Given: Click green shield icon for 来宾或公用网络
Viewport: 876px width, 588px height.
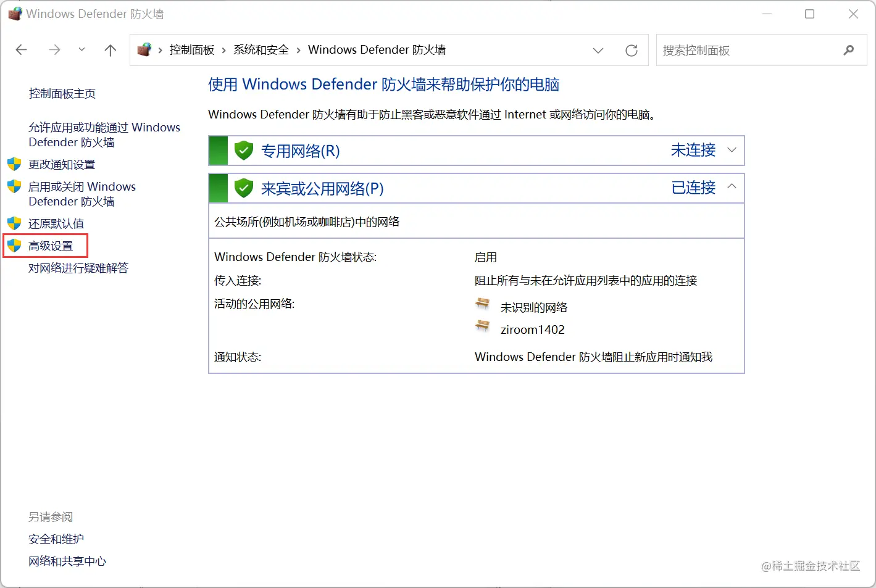Looking at the screenshot, I should click(244, 188).
